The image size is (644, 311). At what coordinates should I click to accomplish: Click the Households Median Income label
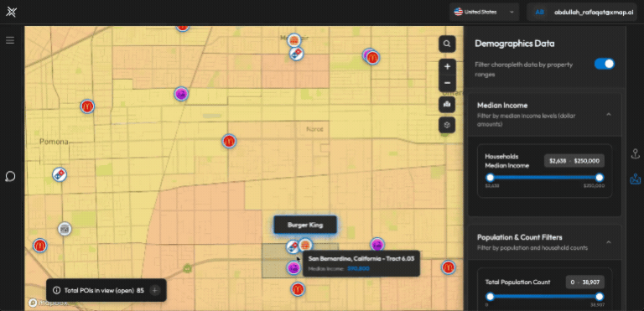click(x=507, y=161)
